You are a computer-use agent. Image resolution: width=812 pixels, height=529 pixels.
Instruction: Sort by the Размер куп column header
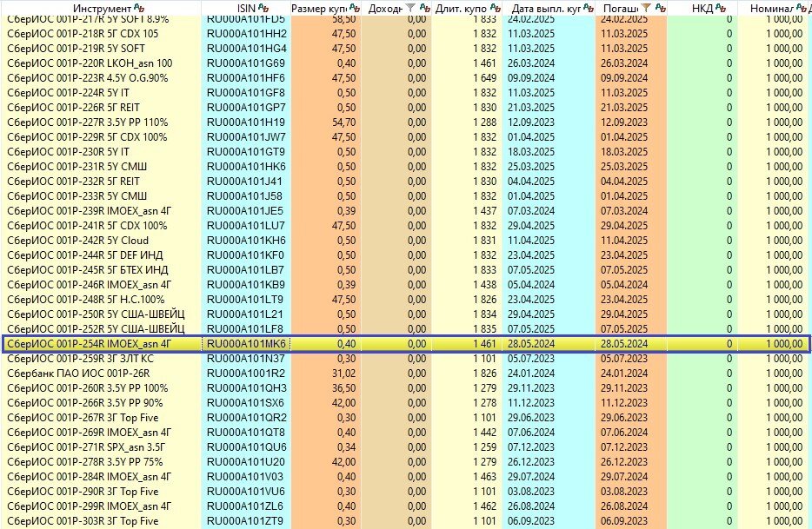coord(319,9)
